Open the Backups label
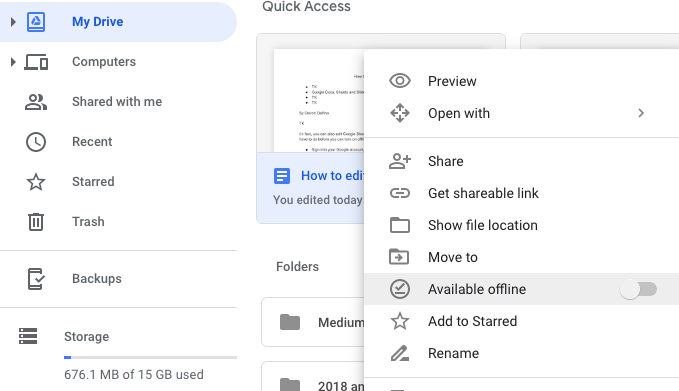This screenshot has width=679, height=391. [x=97, y=278]
